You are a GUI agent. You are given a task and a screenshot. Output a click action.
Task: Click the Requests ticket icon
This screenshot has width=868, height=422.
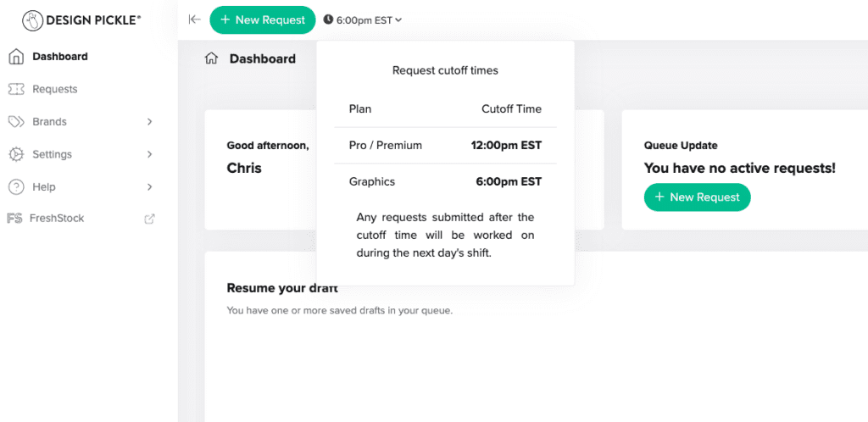[x=15, y=89]
